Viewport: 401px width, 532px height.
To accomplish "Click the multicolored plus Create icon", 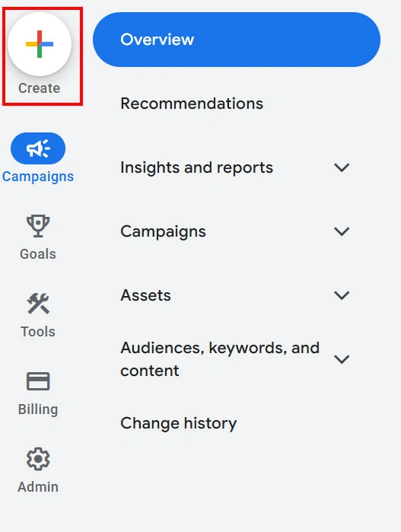I will (x=40, y=44).
